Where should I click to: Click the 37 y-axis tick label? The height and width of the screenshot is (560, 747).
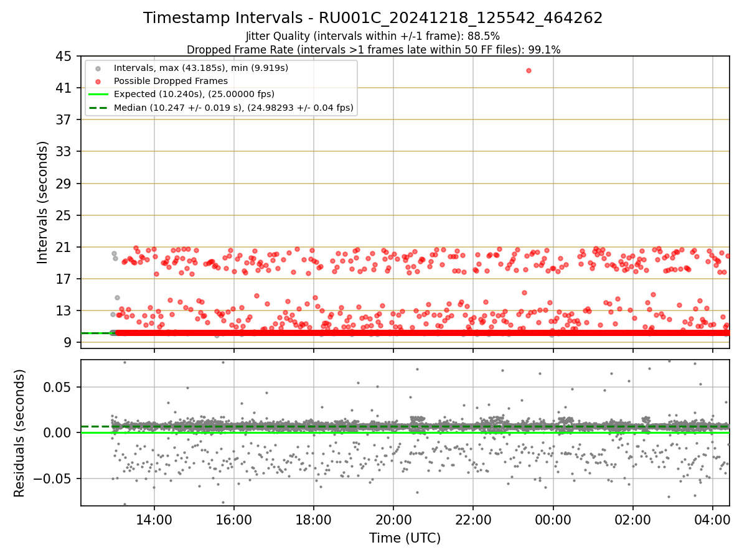tap(63, 119)
